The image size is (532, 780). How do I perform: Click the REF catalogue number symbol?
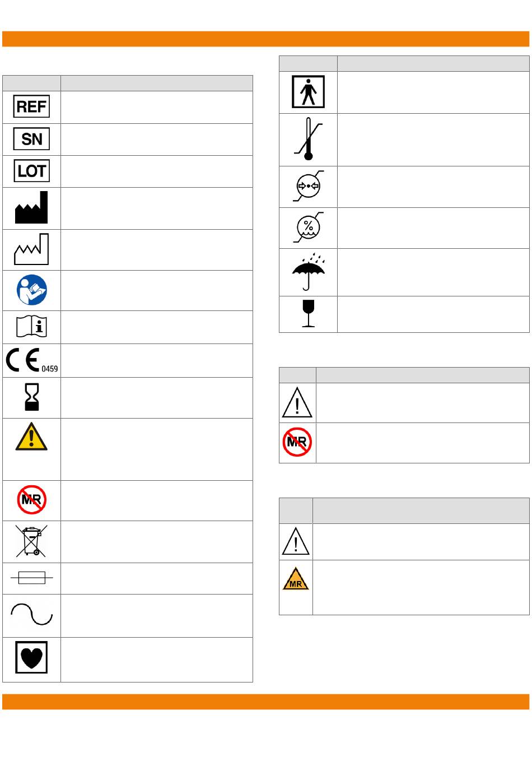(x=31, y=106)
